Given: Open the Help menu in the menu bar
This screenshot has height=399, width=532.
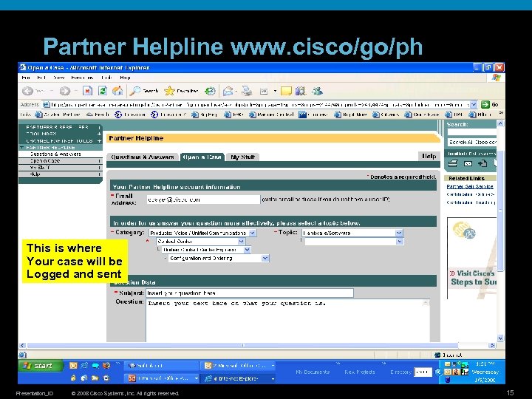Looking at the screenshot, I should [125, 78].
